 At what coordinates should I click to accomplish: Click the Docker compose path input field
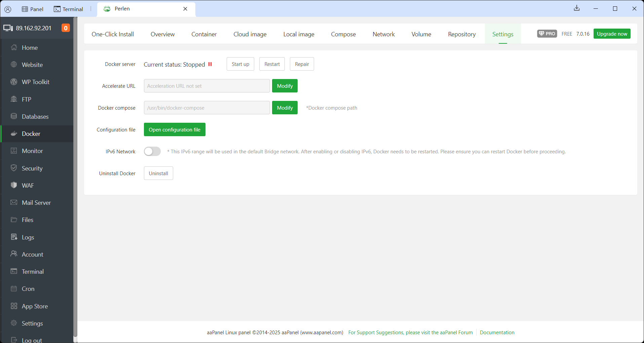pos(206,108)
